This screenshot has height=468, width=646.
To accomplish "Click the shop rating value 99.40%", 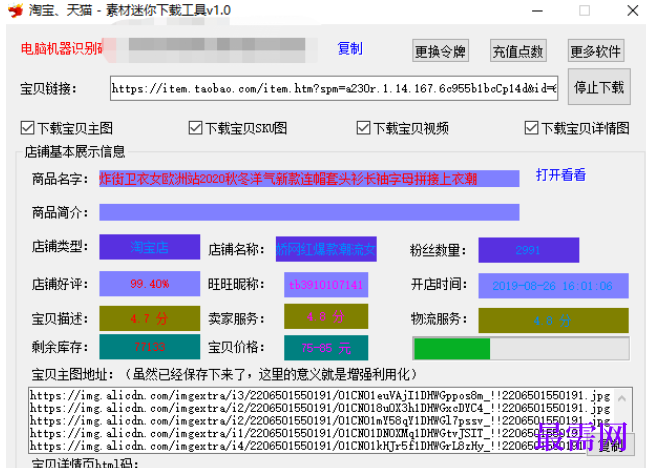I will tap(150, 284).
